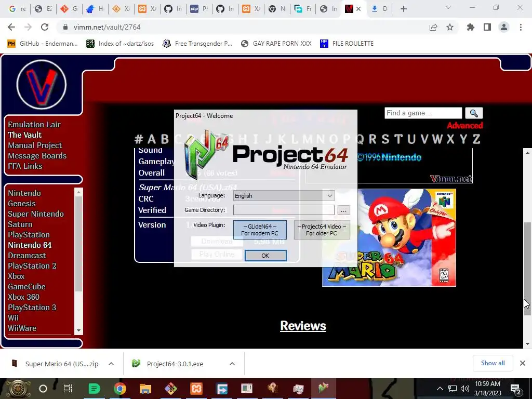Select PlayStation 2 in the console list

click(x=32, y=265)
